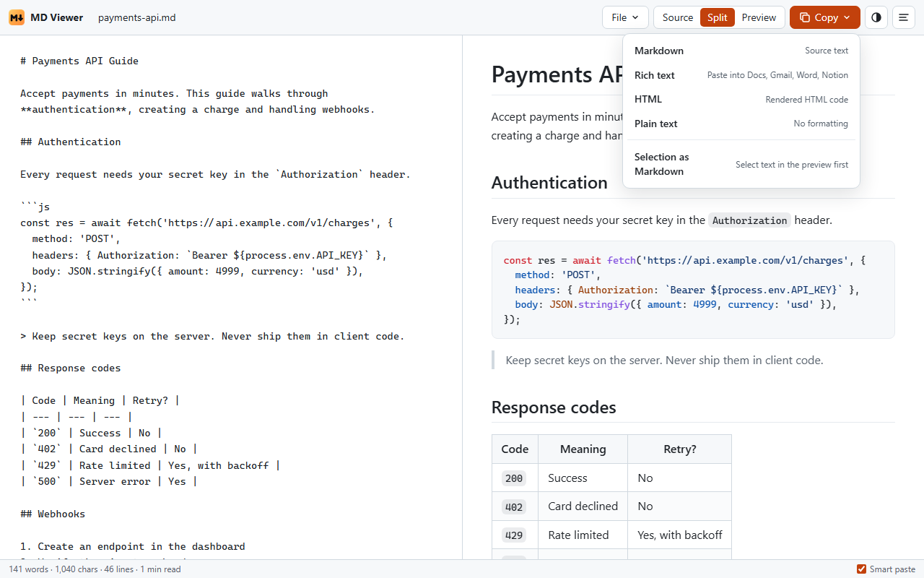Choose Selection as Markdown option
The image size is (924, 578).
[x=741, y=164]
